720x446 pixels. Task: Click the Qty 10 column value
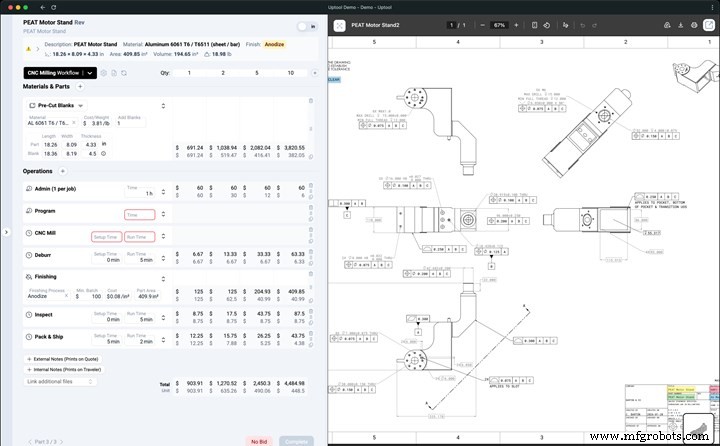tap(291, 73)
